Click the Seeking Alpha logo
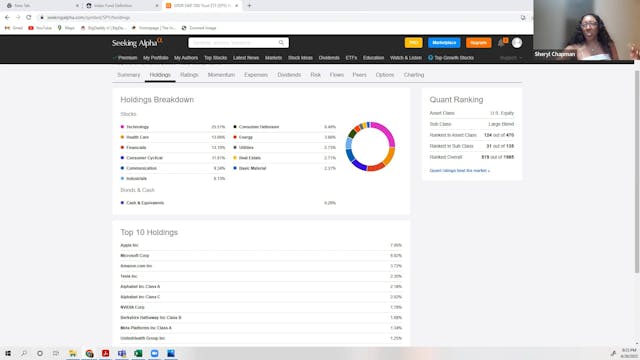640x360 pixels. click(x=137, y=42)
